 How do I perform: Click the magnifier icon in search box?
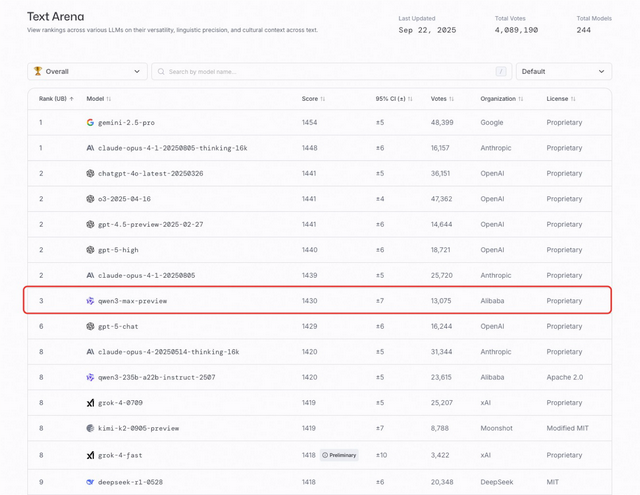pyautogui.click(x=161, y=72)
